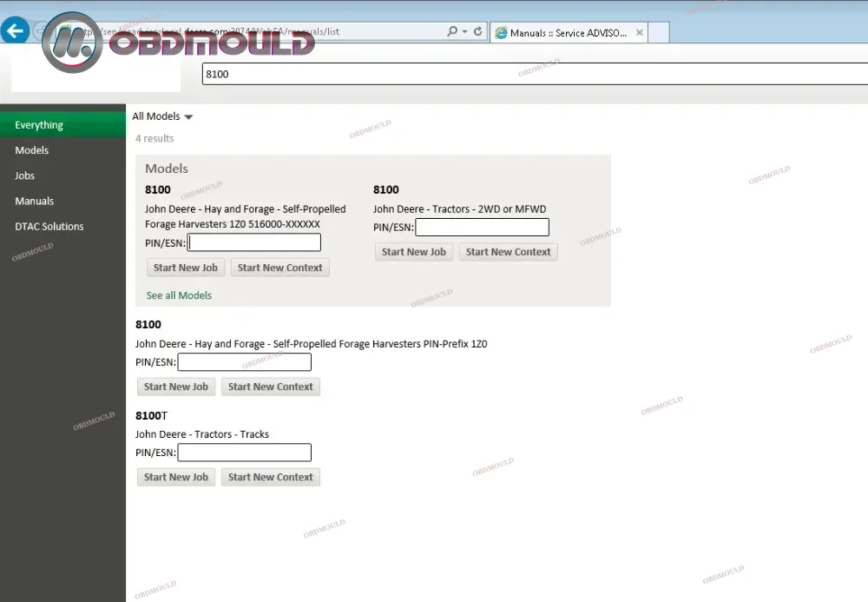Focus the search box containing 8100
This screenshot has width=868, height=602.
pyautogui.click(x=521, y=74)
